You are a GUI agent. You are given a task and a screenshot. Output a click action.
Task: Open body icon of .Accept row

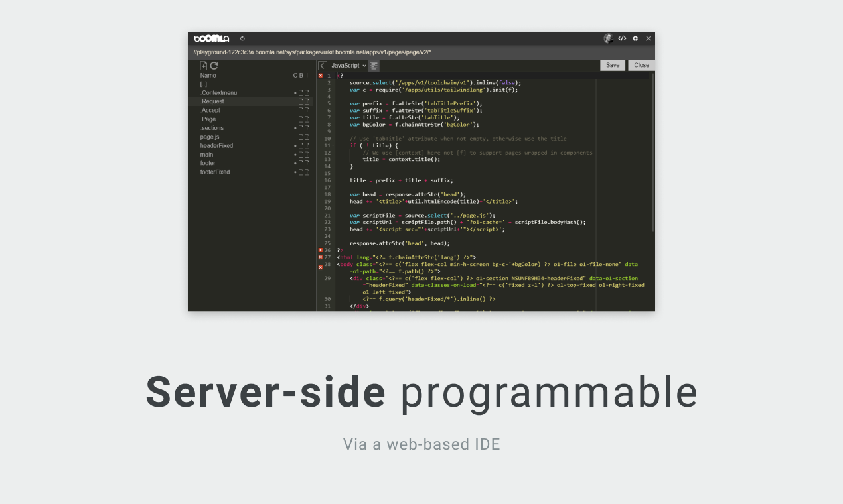tap(301, 111)
